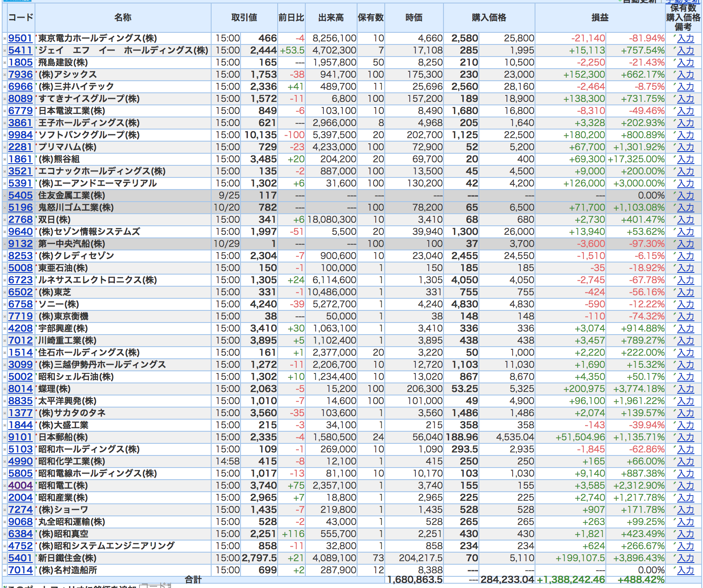The width and height of the screenshot is (703, 588).
Task: Open stock code 5405 link
Action: [20, 196]
